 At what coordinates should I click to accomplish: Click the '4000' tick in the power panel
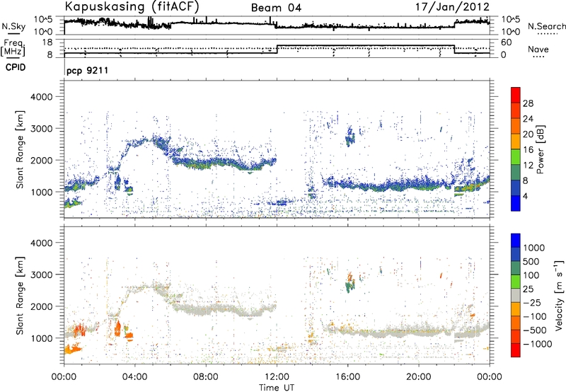42,97
